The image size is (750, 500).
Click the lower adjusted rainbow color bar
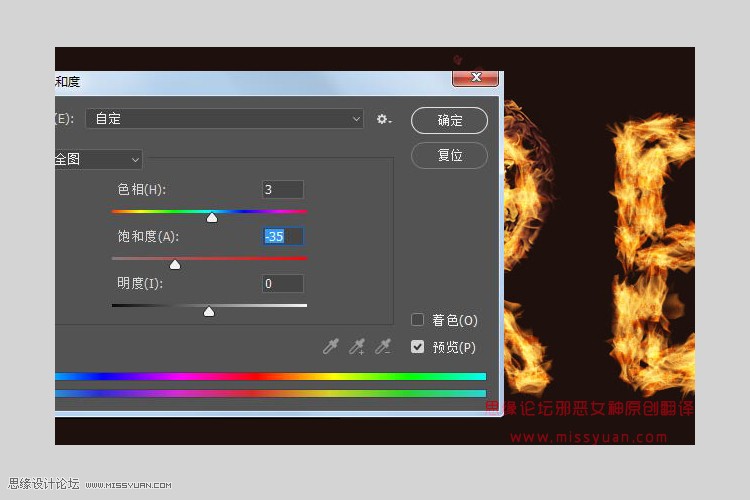click(270, 393)
